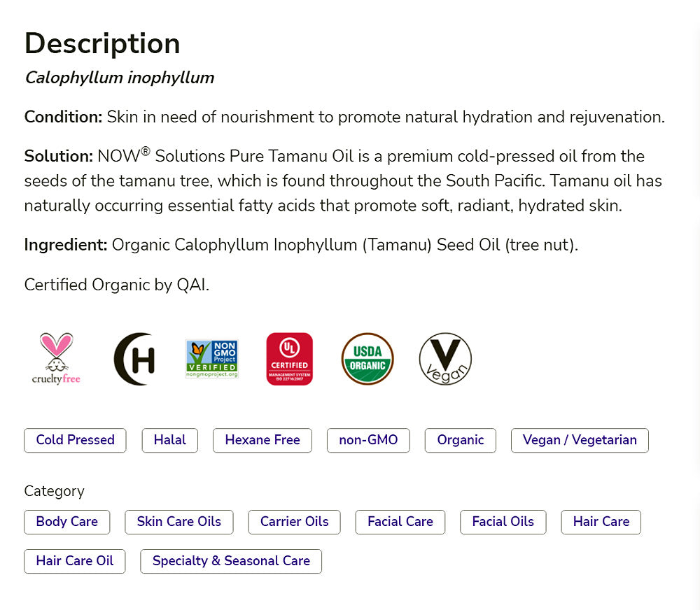Viewport: 700px width, 610px height.
Task: Click the Non GMO Project Verified badge
Action: (211, 359)
